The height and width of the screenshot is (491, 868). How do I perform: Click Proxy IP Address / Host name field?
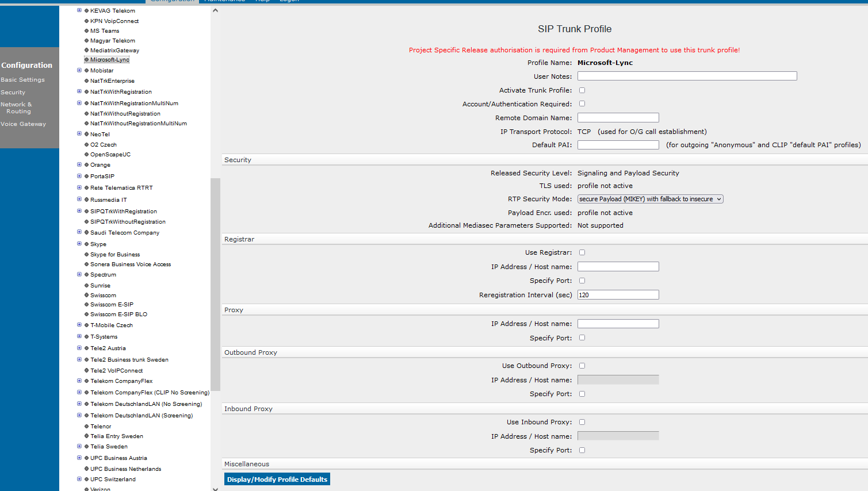tap(618, 324)
